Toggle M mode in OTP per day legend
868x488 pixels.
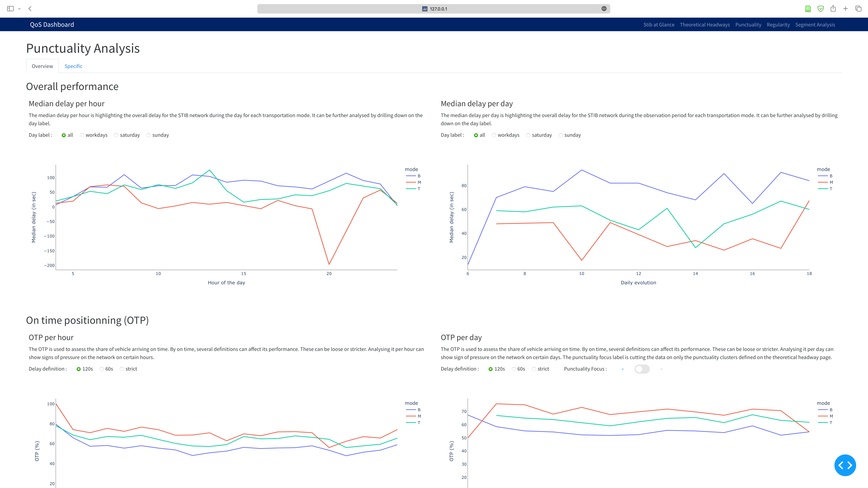825,416
